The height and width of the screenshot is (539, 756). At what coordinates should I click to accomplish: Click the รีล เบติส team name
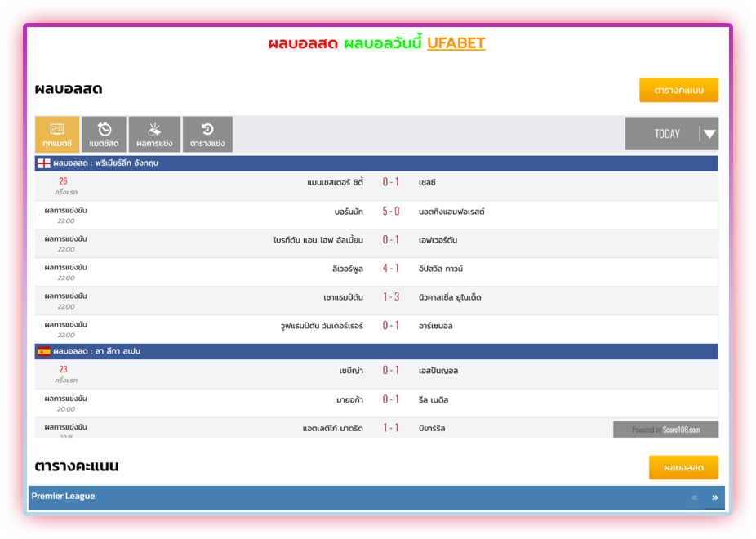click(434, 399)
